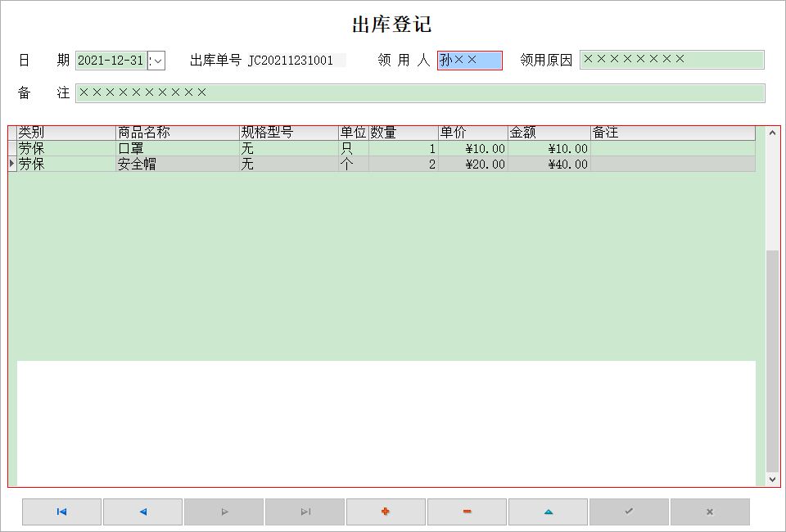Click the 领用人 input field
This screenshot has width=786, height=532.
point(470,60)
